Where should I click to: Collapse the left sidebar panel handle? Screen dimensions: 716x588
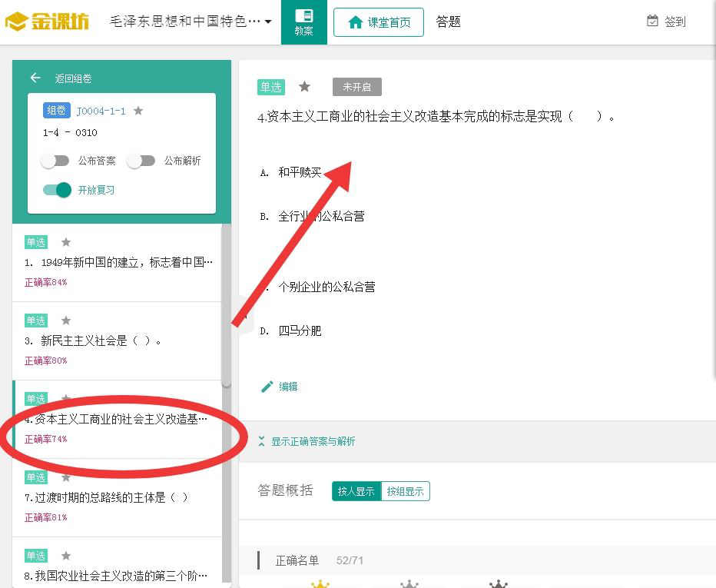(237, 315)
